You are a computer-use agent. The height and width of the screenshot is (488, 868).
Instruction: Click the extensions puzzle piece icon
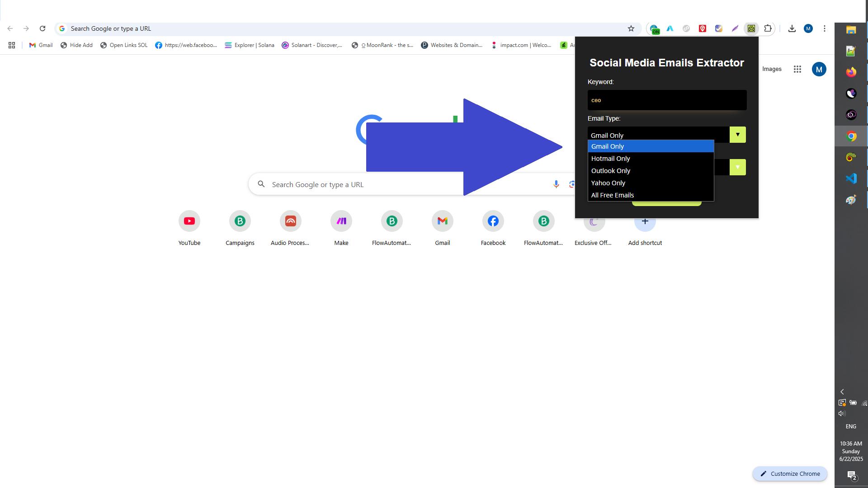(768, 28)
